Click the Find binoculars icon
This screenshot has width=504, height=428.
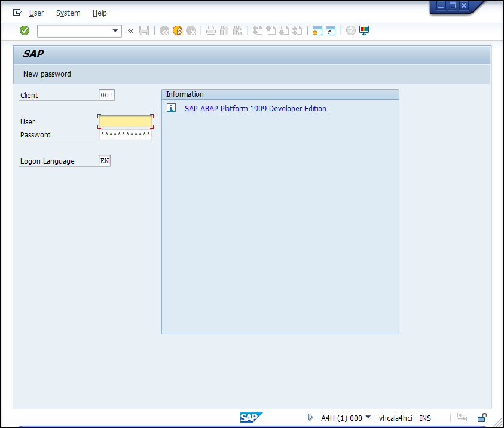tap(224, 30)
